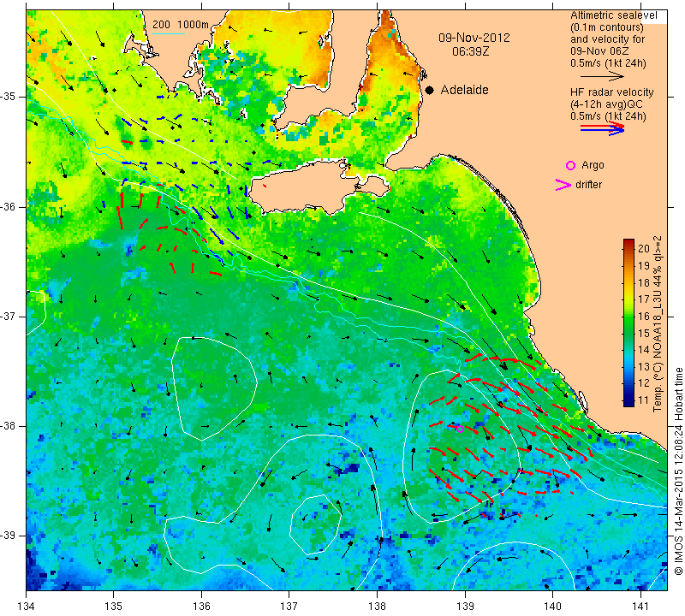The image size is (685, 616).
Task: Click the longitude axis label 136
Action: point(201,606)
